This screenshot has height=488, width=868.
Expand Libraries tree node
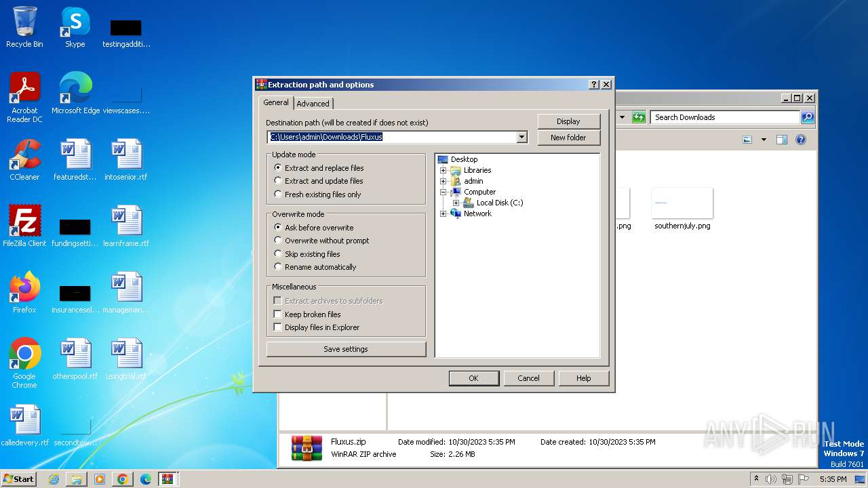tap(443, 170)
